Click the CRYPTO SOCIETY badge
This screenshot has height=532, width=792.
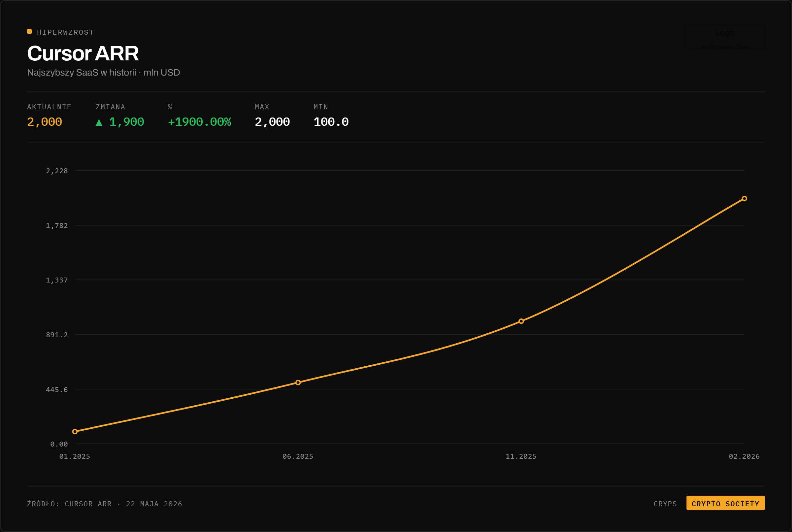(x=726, y=503)
